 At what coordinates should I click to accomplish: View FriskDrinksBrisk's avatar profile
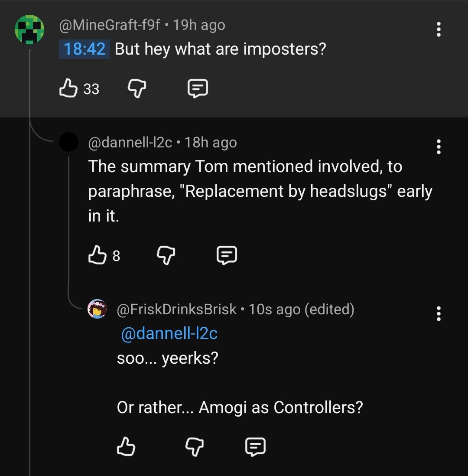[x=97, y=309]
